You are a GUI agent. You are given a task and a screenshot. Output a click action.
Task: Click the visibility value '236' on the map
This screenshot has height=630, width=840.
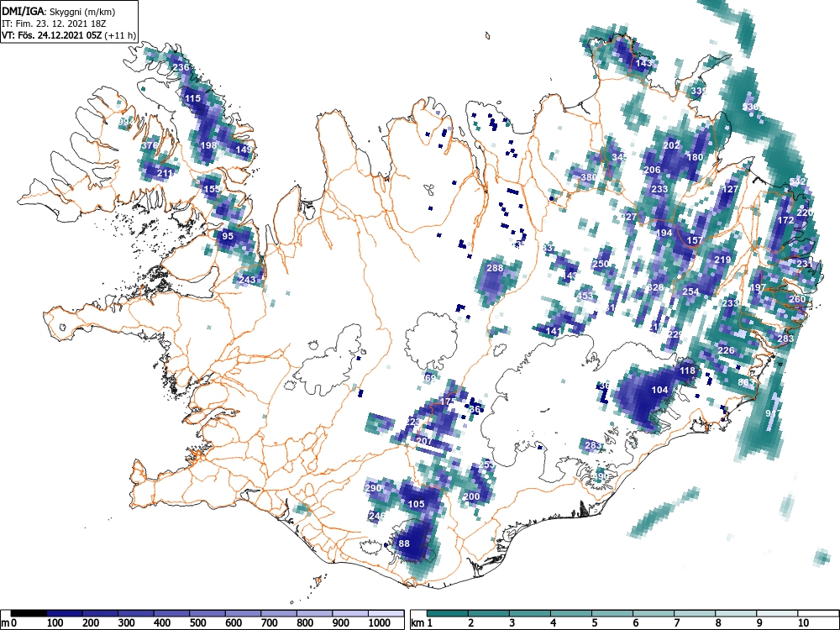[181, 67]
